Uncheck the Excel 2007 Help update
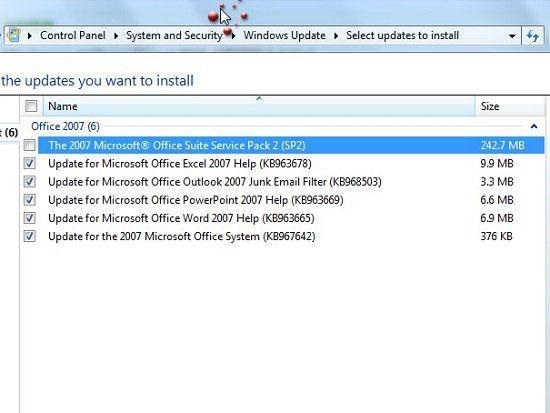Image resolution: width=550 pixels, height=413 pixels. click(30, 163)
